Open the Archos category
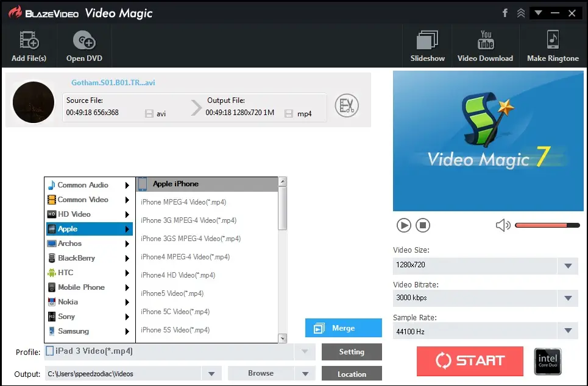 89,243
